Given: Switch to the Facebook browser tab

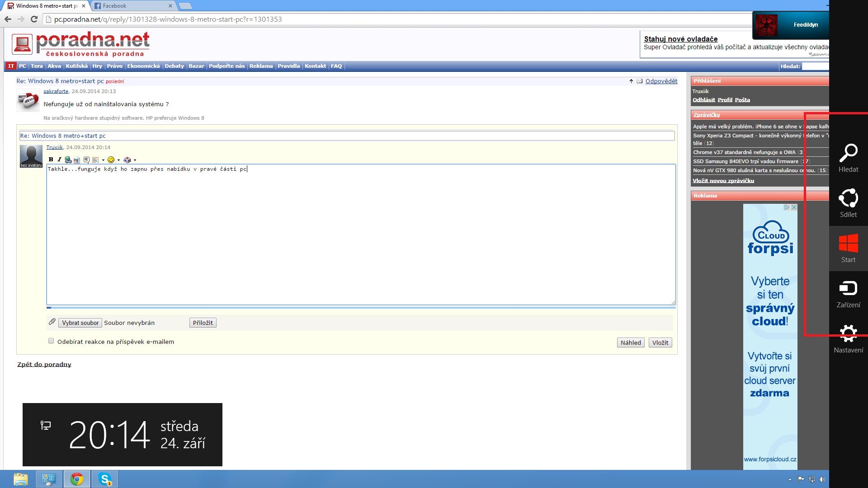Looking at the screenshot, I should tap(131, 6).
